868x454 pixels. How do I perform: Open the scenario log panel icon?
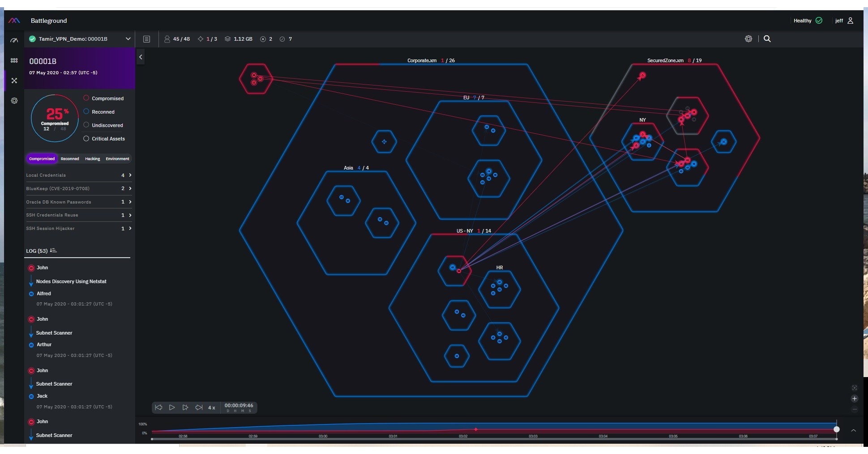point(146,39)
